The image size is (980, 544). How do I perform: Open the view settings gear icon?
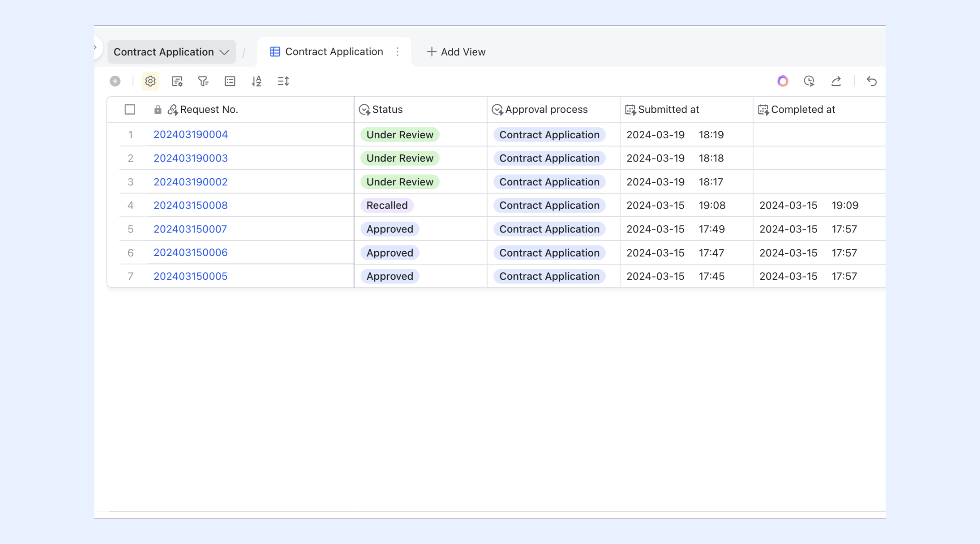(150, 81)
